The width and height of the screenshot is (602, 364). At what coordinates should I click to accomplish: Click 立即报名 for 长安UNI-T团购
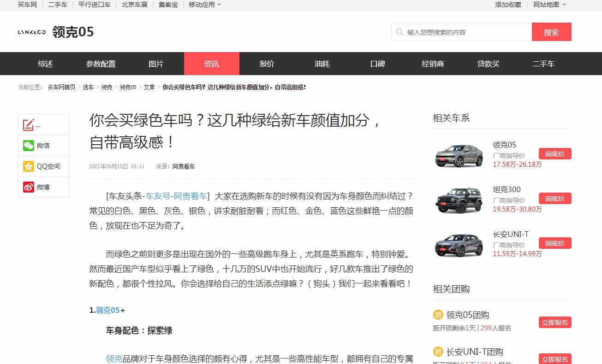(x=555, y=359)
